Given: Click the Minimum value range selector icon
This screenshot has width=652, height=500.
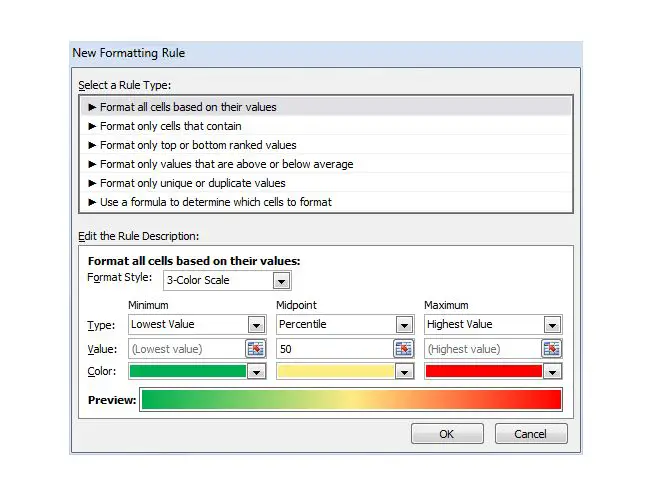Looking at the screenshot, I should (255, 349).
